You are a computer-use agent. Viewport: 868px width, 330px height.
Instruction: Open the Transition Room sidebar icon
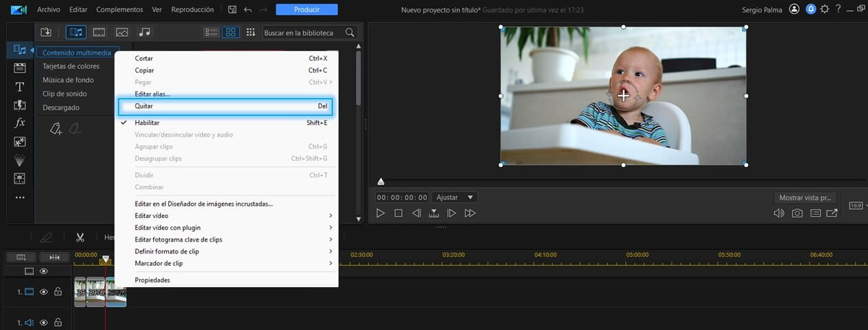click(x=20, y=105)
